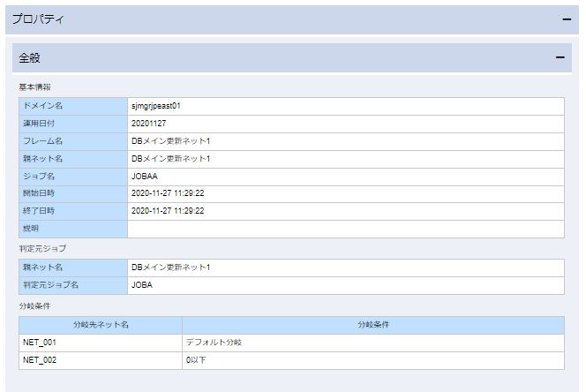Image resolution: width=586 pixels, height=392 pixels.
Task: Click the 親ネット名 value under 基本情報
Action: click(x=346, y=159)
